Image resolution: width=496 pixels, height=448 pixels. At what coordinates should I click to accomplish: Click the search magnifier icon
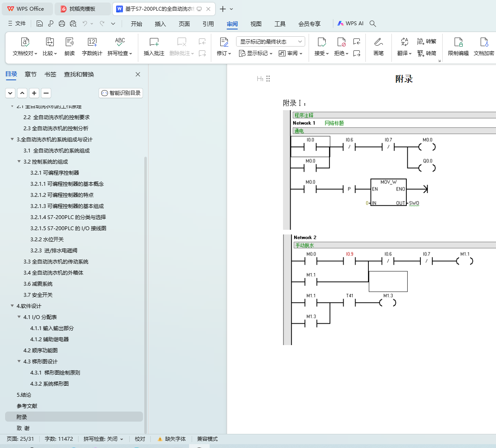(x=373, y=23)
